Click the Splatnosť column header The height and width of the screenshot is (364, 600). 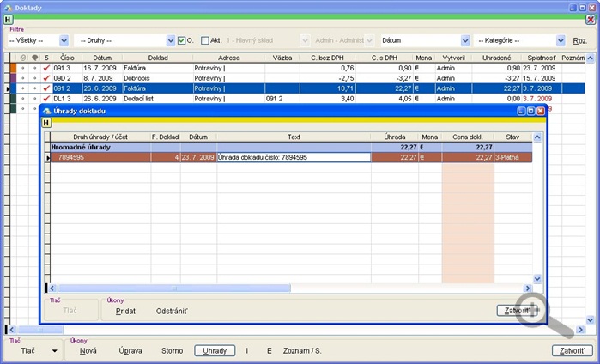(x=541, y=58)
